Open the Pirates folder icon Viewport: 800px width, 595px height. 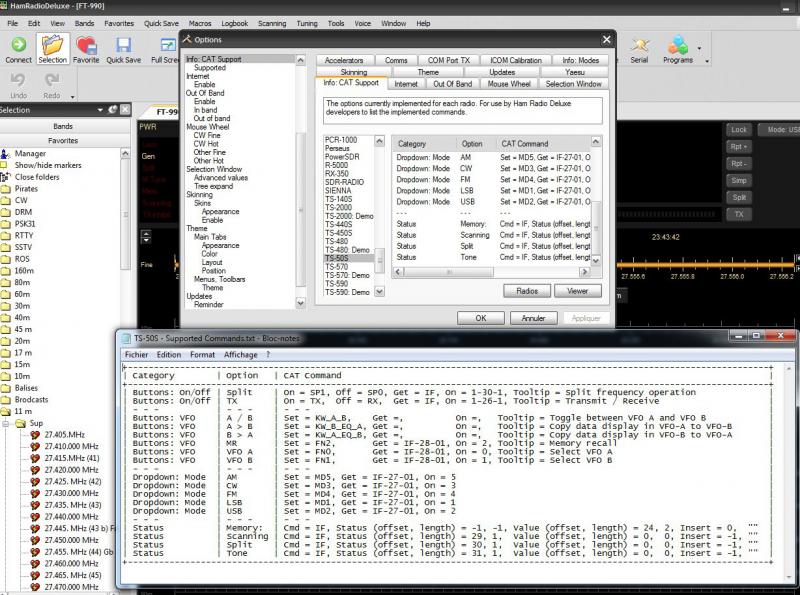tap(6, 189)
